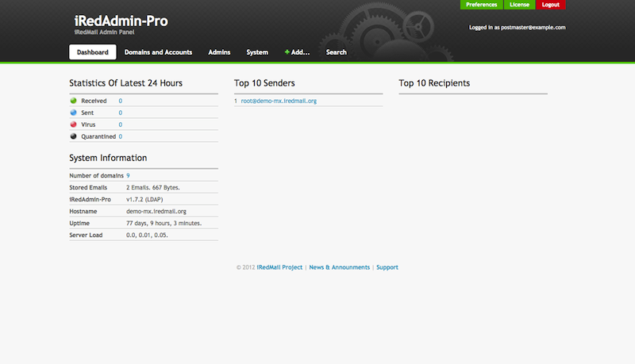This screenshot has width=635, height=364.
Task: Click the 'Top 10 Senders' heading
Action: click(264, 83)
